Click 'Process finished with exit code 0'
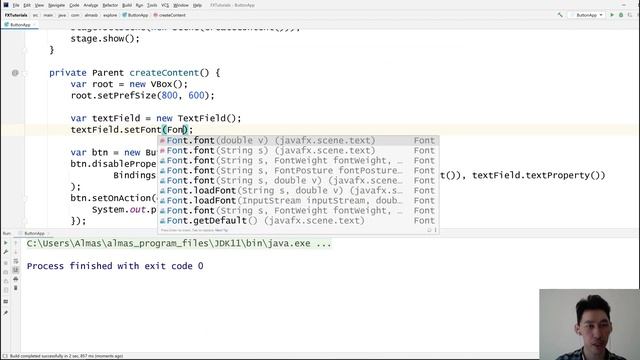This screenshot has height=360, width=640. 115,266
